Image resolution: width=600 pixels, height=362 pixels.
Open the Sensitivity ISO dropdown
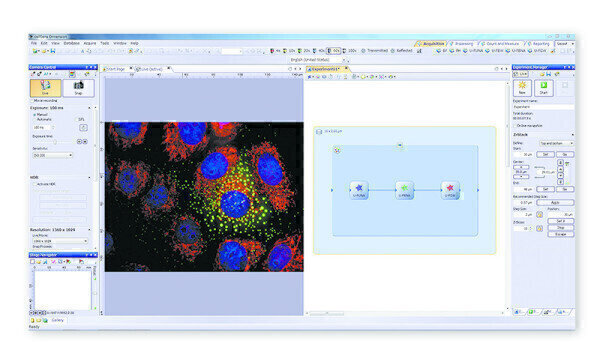[x=52, y=155]
